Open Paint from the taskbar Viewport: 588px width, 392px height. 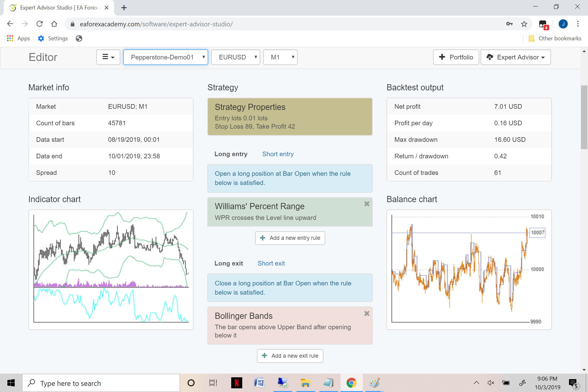(x=374, y=383)
